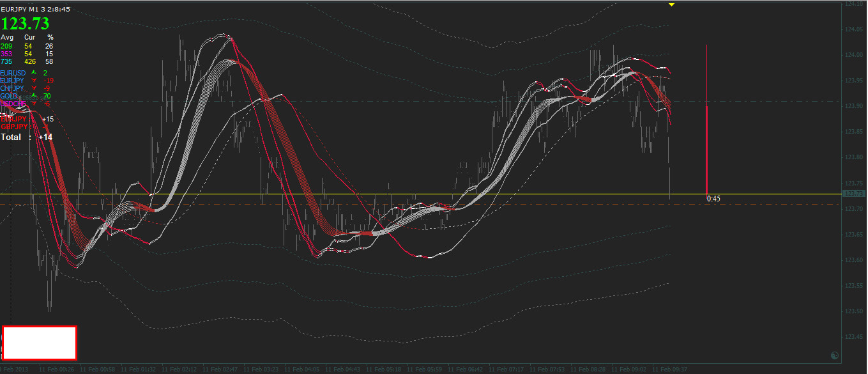
Task: Click the Cur column header
Action: (30, 38)
